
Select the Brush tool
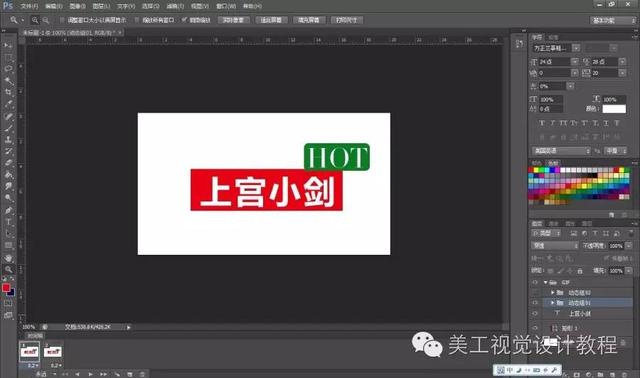click(x=8, y=128)
